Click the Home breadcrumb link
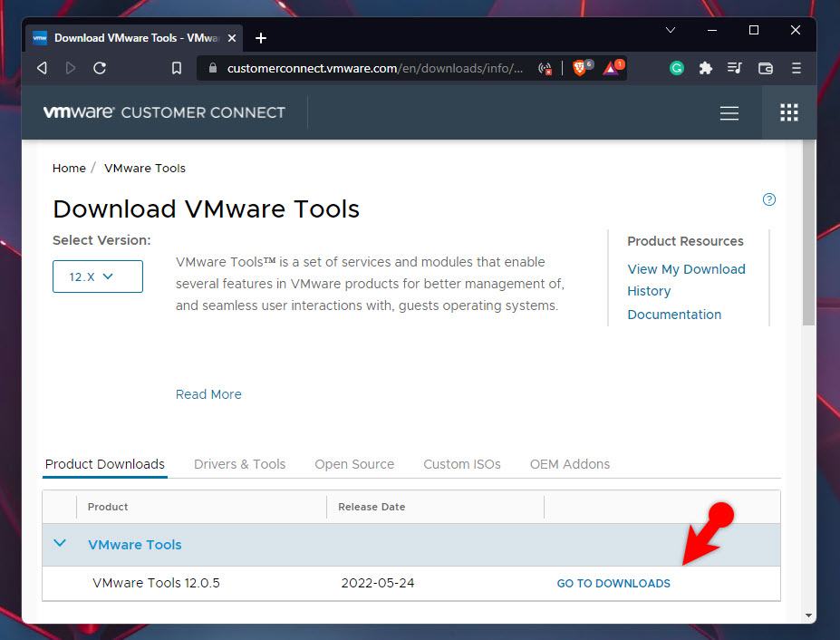 pyautogui.click(x=69, y=169)
